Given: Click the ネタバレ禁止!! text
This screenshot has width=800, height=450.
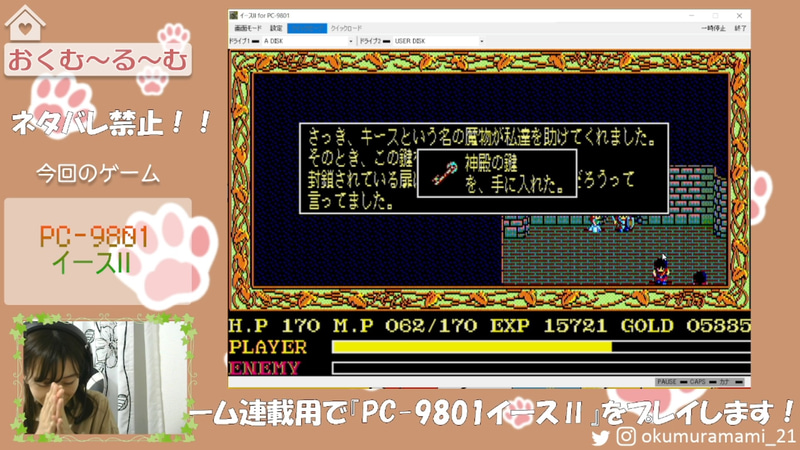Looking at the screenshot, I should (111, 124).
